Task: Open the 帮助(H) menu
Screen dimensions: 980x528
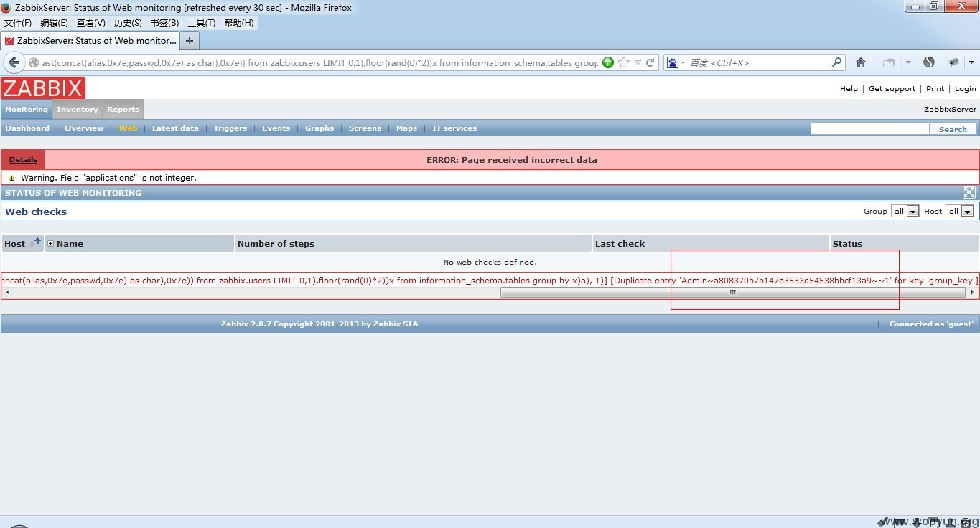Action: point(239,23)
